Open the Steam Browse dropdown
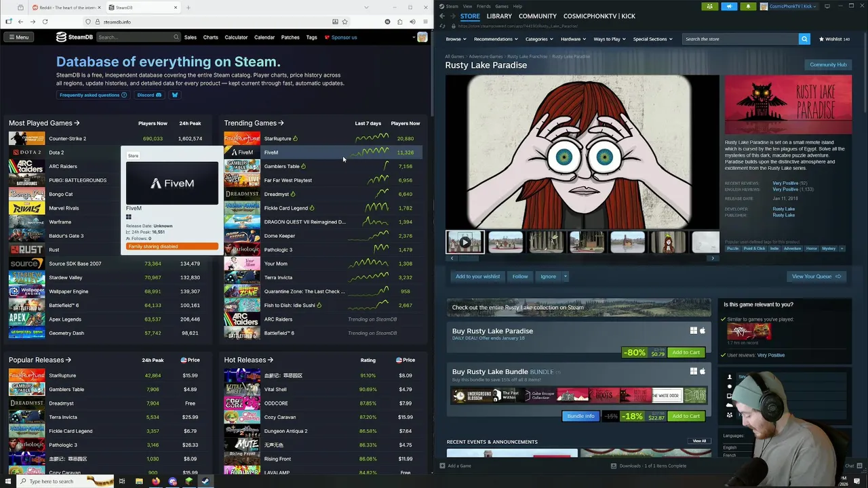This screenshot has height=488, width=868. 456,39
